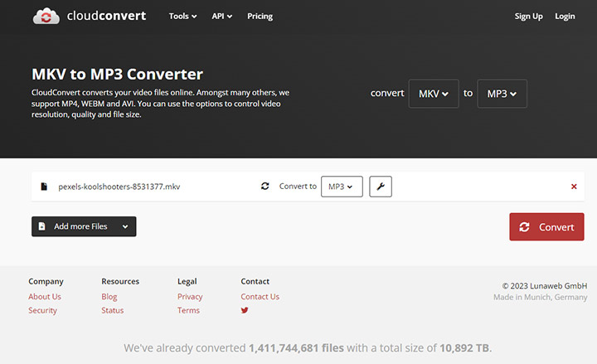Image resolution: width=597 pixels, height=364 pixels.
Task: Open the MP3 target format dropdown in header
Action: (502, 94)
